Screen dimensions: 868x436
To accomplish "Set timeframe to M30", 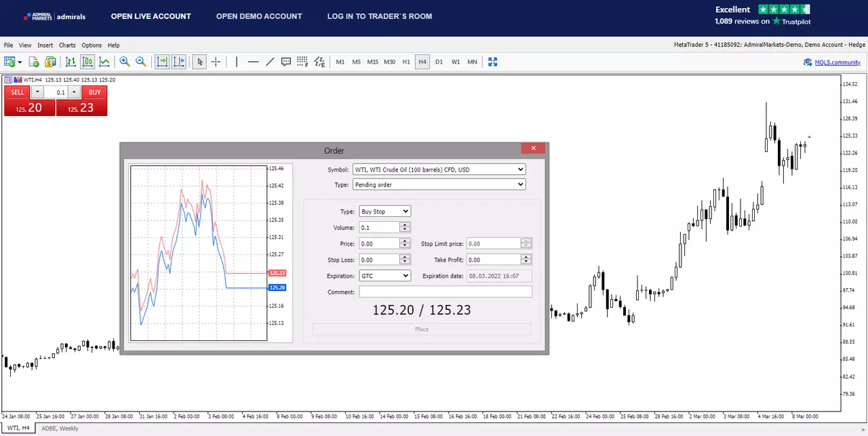I will [389, 62].
